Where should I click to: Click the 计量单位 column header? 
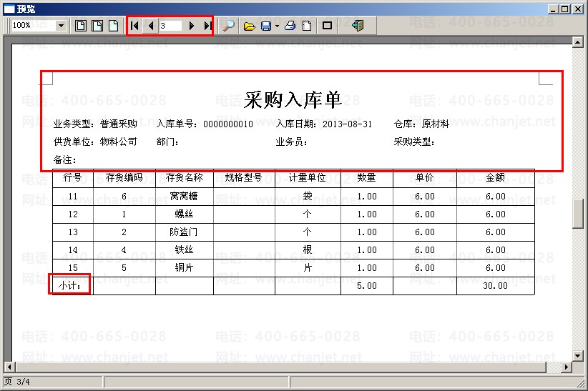pyautogui.click(x=308, y=177)
